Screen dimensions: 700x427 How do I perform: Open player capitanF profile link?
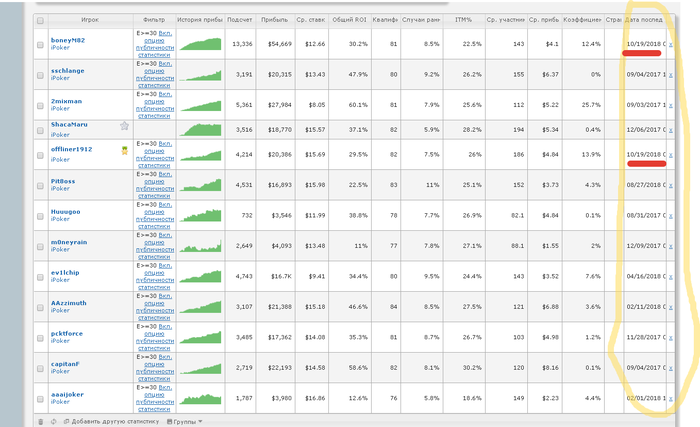tap(65, 364)
